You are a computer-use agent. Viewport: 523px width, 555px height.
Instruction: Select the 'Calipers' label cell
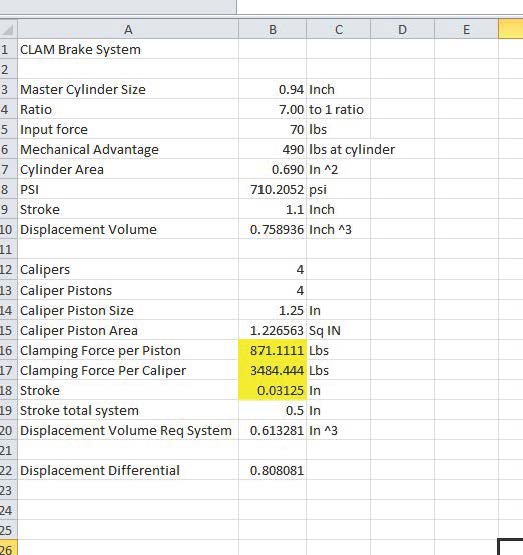(x=128, y=269)
